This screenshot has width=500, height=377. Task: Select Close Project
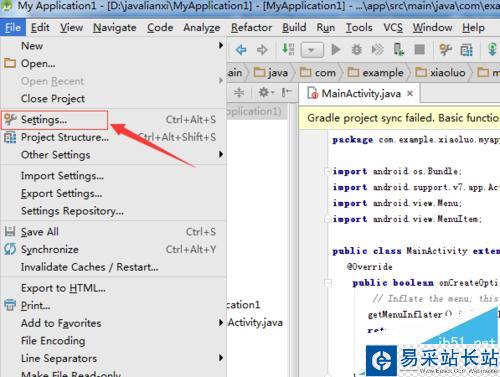tap(113, 99)
